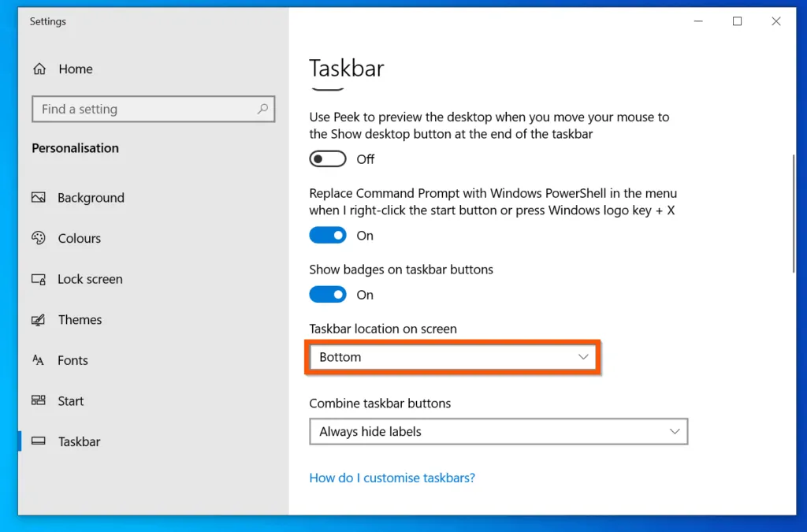Click the search magnifier in Find a setting
This screenshot has height=532, width=807.
262,109
